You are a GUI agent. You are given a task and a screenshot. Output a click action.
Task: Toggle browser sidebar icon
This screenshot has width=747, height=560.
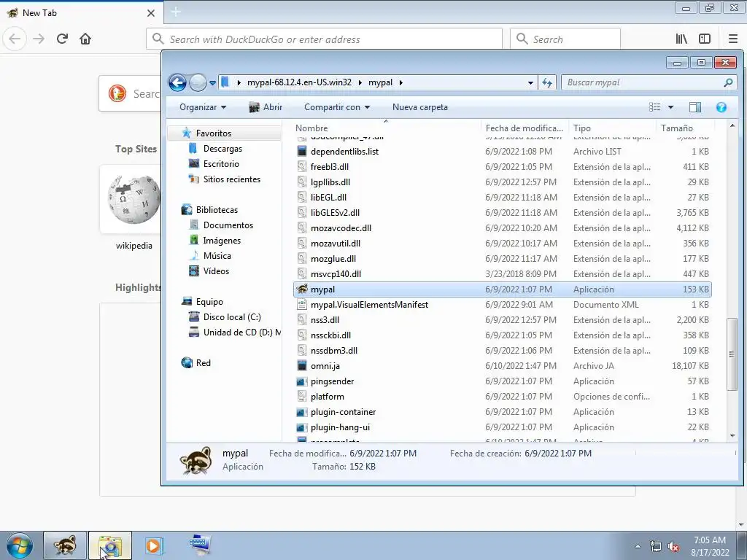click(705, 39)
